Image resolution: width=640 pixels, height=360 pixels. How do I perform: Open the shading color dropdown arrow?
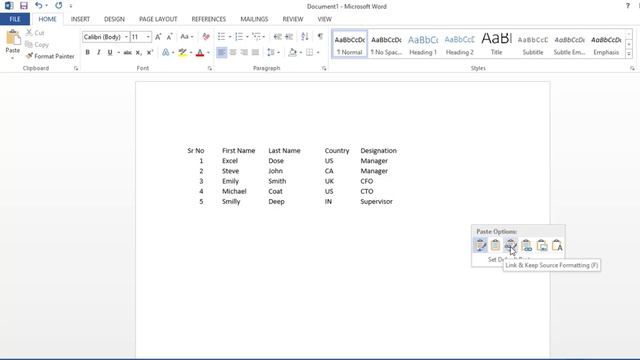301,52
